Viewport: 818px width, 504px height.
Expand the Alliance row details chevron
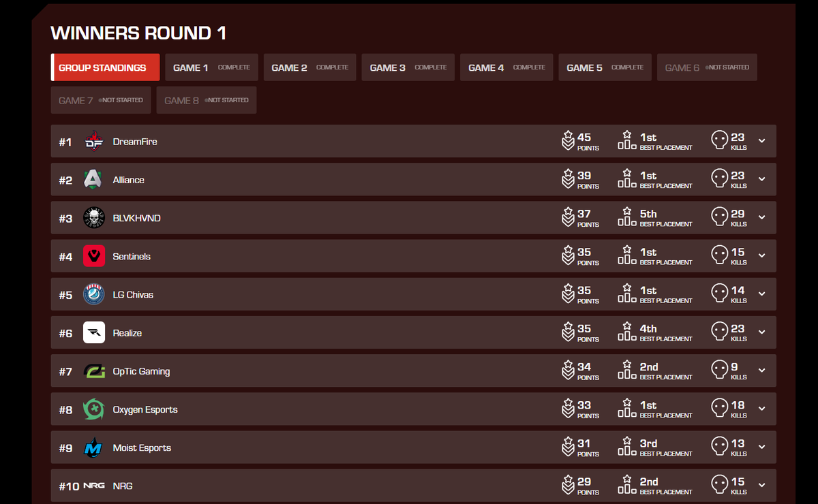[x=762, y=179]
